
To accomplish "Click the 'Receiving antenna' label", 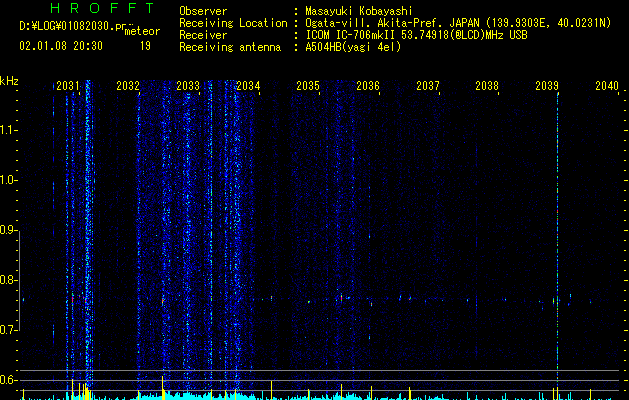I will point(230,47).
